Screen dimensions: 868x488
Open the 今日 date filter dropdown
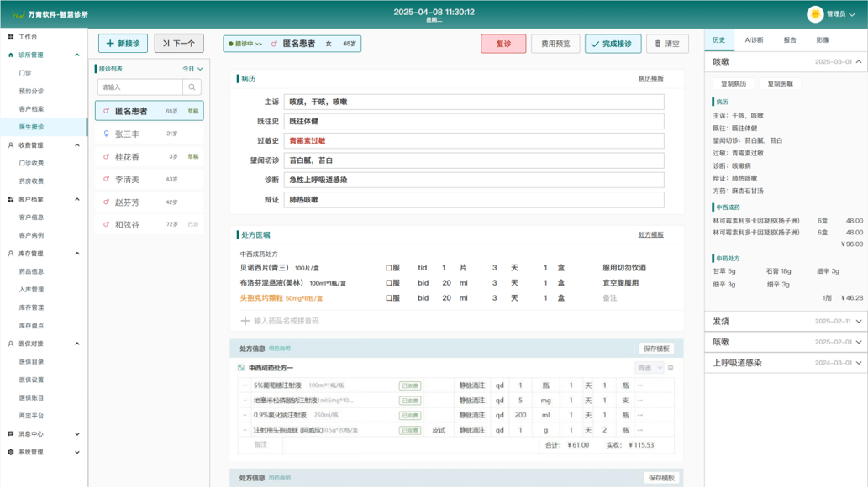click(x=193, y=69)
